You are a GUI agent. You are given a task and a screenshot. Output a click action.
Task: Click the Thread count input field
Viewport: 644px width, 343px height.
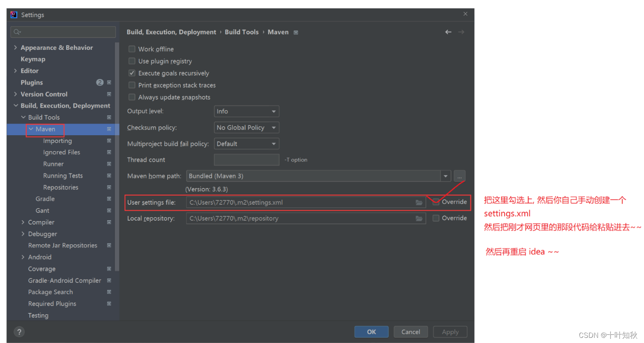247,160
